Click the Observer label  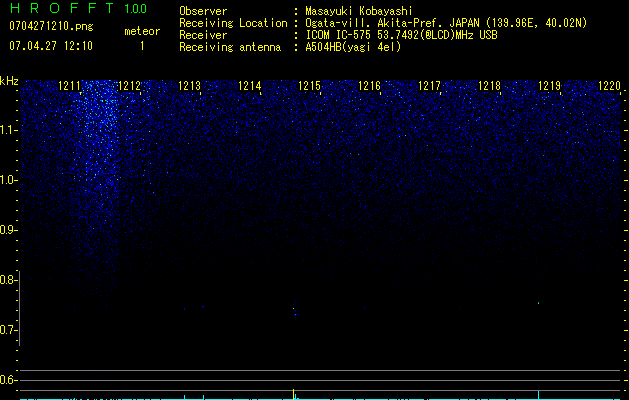point(203,11)
